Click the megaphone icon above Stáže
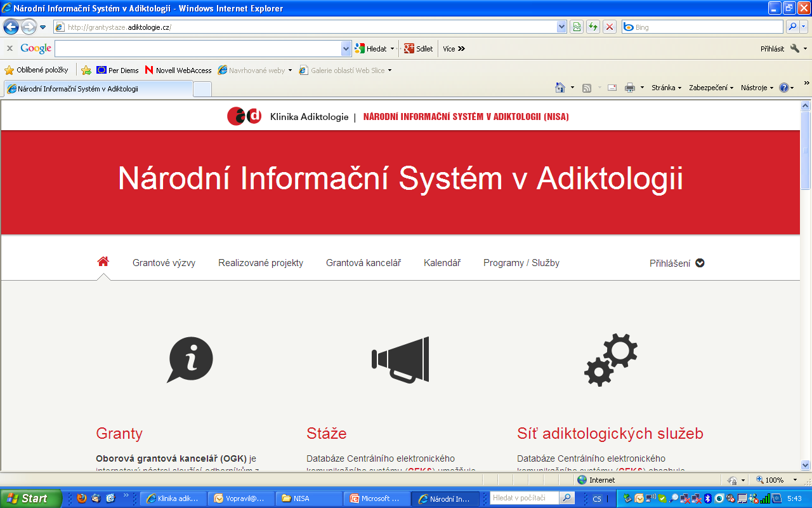This screenshot has height=508, width=812. (x=400, y=359)
